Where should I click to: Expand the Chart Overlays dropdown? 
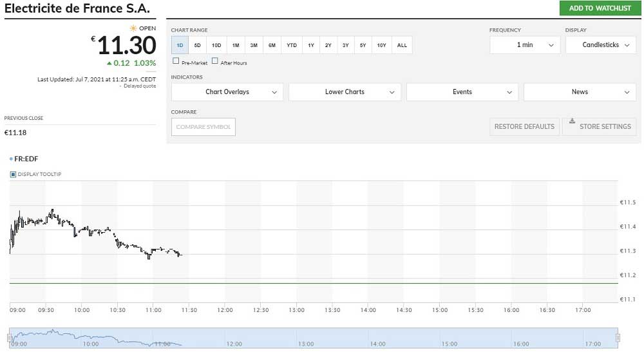227,92
